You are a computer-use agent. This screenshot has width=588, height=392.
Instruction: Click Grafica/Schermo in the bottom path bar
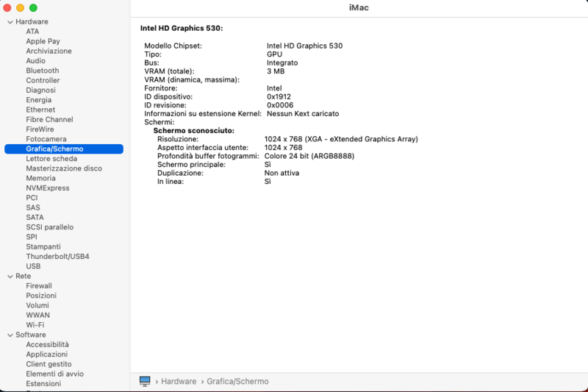[237, 381]
